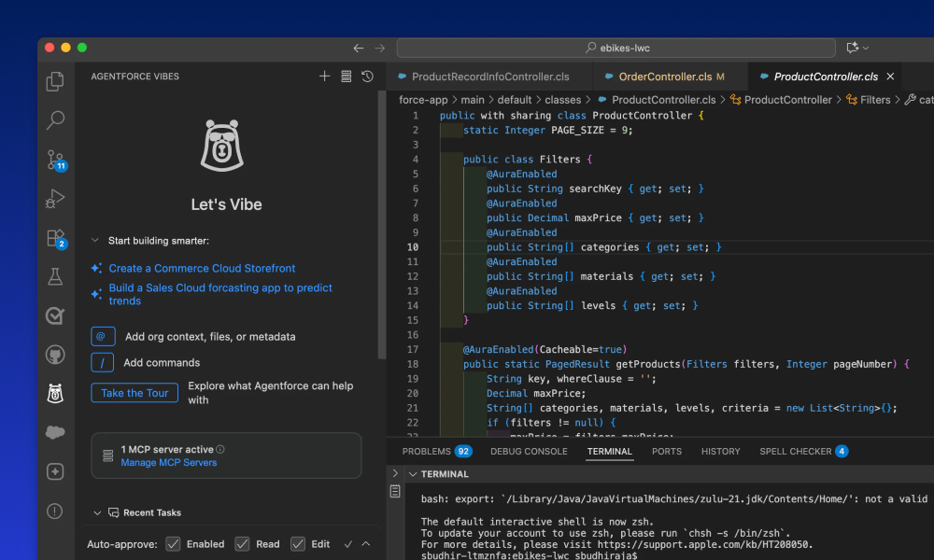934x560 pixels.
Task: Click line number 18 in gutter
Action: 412,364
